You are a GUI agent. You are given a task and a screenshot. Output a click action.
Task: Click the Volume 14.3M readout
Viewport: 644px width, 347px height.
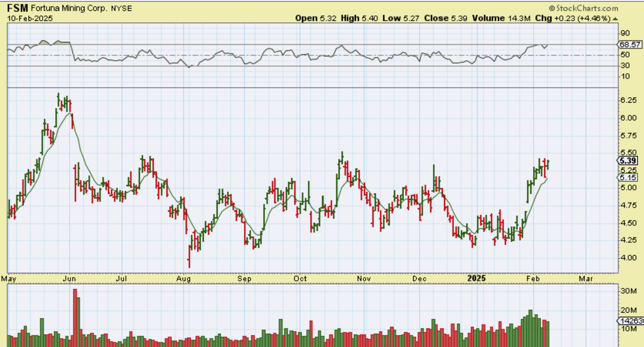coord(501,18)
